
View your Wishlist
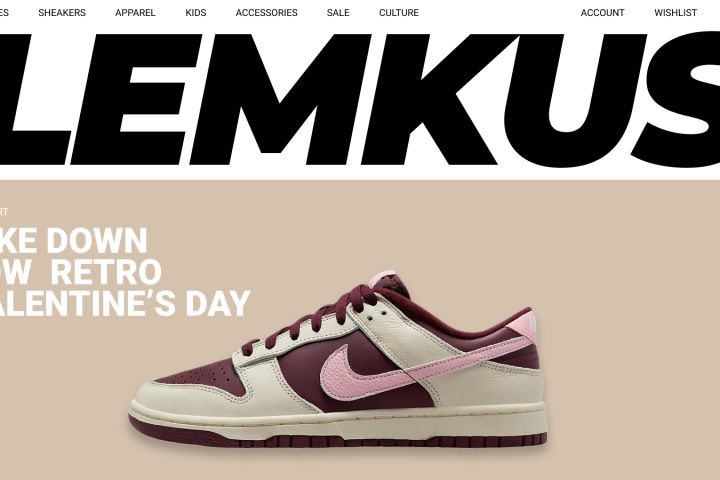point(675,13)
